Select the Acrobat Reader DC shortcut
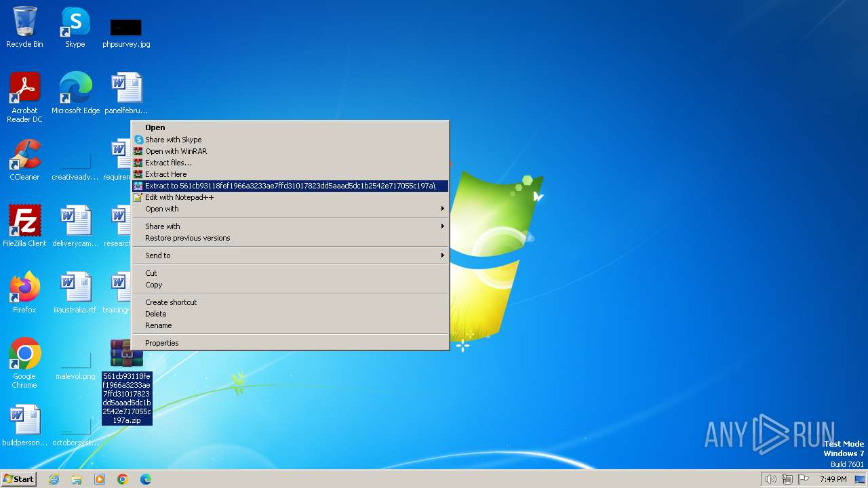This screenshot has width=868, height=488. pos(24,97)
